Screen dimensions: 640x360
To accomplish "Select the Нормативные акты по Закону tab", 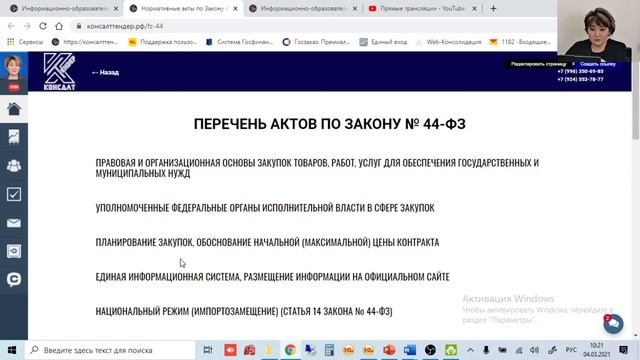I will pos(183,8).
